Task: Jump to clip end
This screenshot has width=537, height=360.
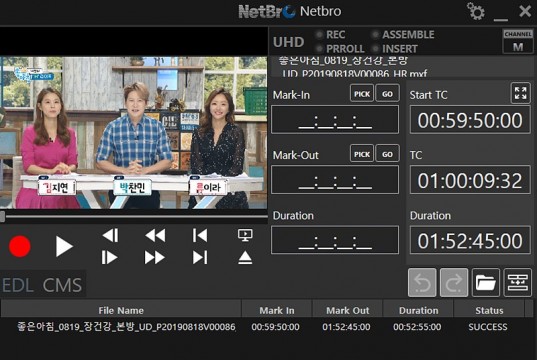Action: (x=200, y=257)
